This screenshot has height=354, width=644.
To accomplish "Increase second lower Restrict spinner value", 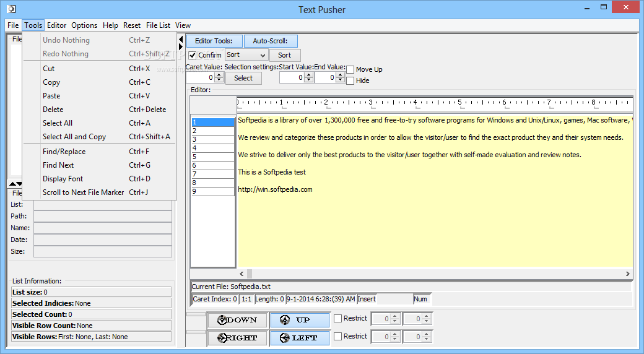I will [x=426, y=334].
